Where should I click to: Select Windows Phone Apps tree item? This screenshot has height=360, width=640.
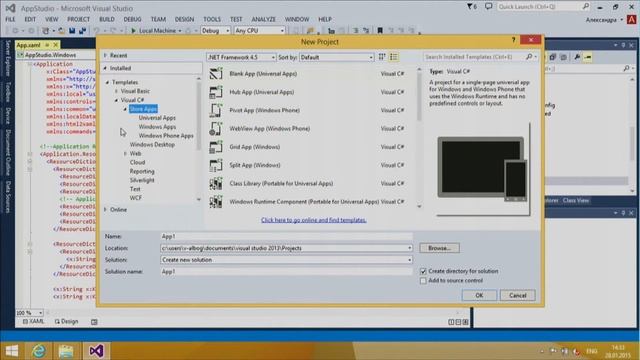point(166,136)
